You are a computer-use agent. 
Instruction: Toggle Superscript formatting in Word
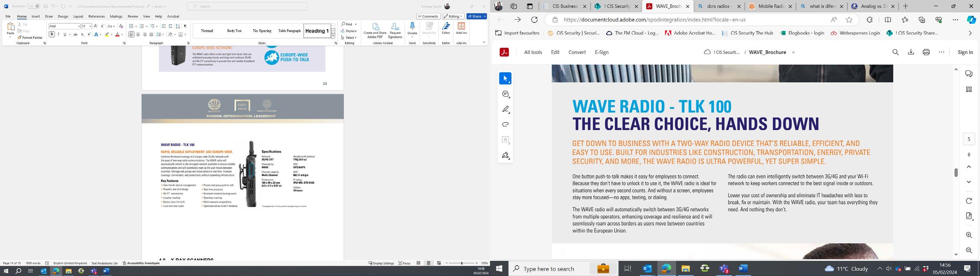(x=89, y=34)
